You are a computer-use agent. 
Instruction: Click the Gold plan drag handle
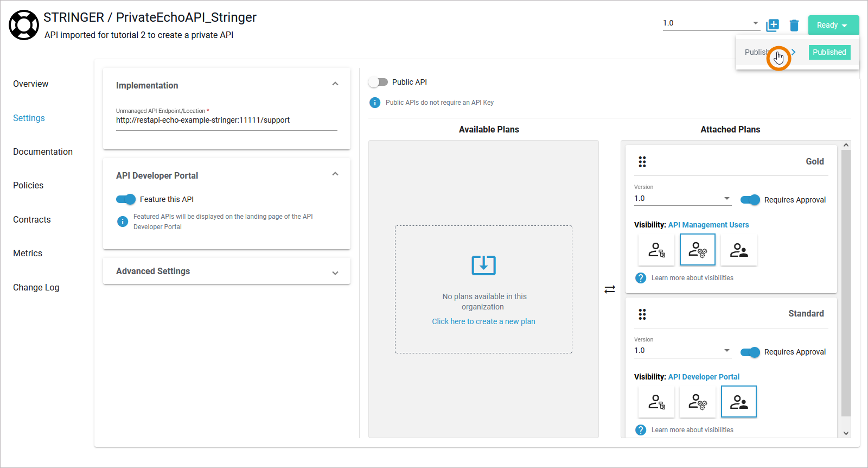[642, 162]
